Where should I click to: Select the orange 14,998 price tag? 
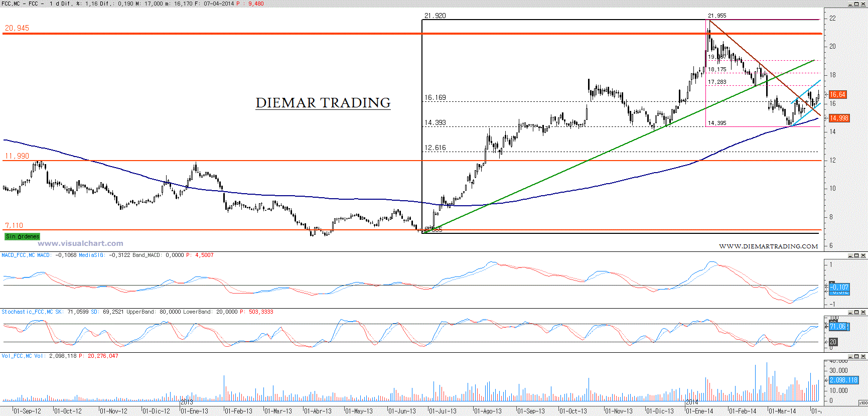click(839, 118)
